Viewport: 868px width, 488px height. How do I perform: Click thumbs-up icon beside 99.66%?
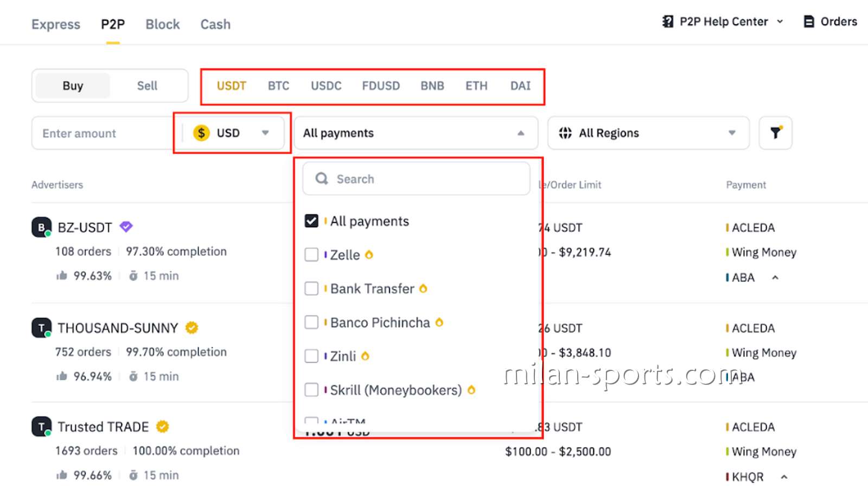point(61,475)
